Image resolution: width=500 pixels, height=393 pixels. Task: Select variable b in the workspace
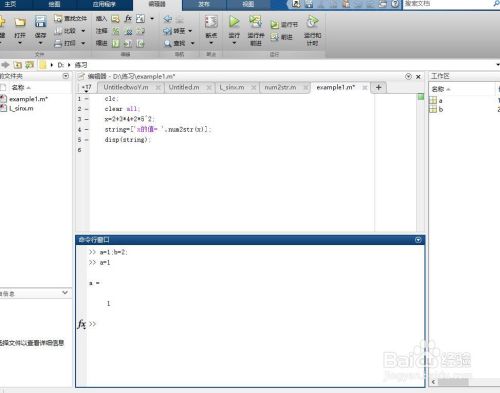[x=441, y=109]
